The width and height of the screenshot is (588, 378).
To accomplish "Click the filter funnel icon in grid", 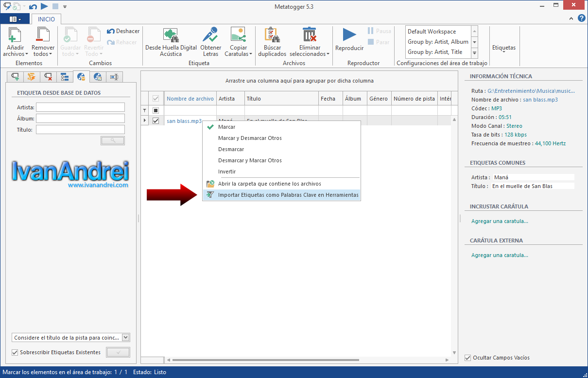I will click(x=144, y=110).
